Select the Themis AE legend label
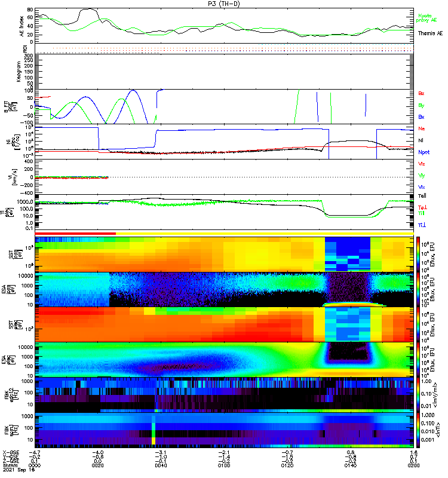The width and height of the screenshot is (448, 478). point(430,33)
